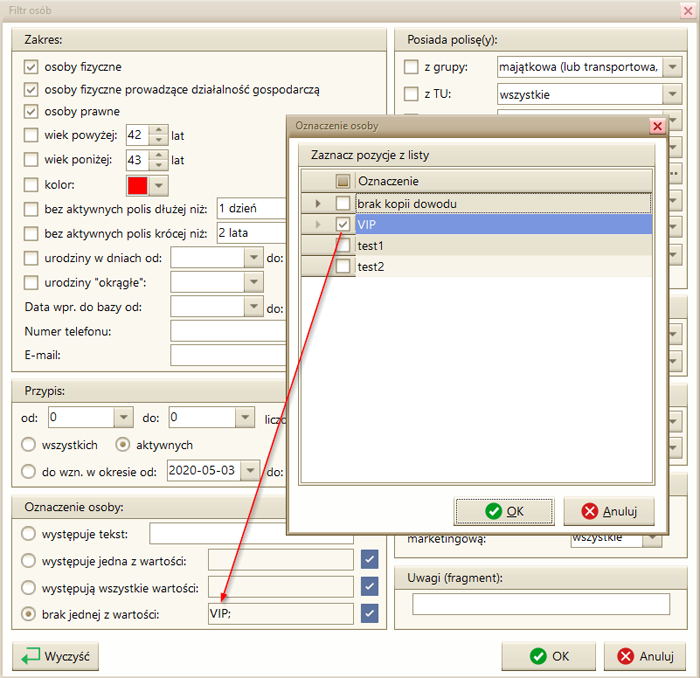Click the select-all checkbox in the Oznaczenie header
Image resolution: width=700 pixels, height=678 pixels.
tap(342, 181)
